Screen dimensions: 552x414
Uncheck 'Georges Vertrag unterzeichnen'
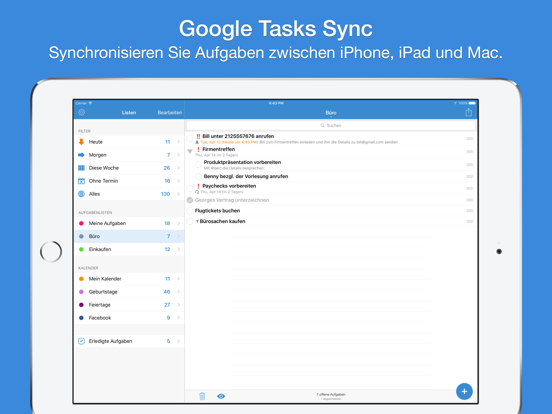(190, 200)
